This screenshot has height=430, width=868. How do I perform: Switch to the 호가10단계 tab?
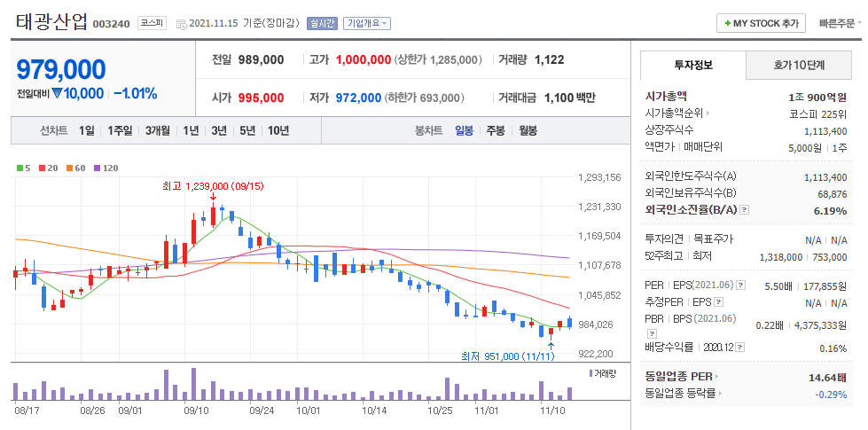tap(799, 65)
